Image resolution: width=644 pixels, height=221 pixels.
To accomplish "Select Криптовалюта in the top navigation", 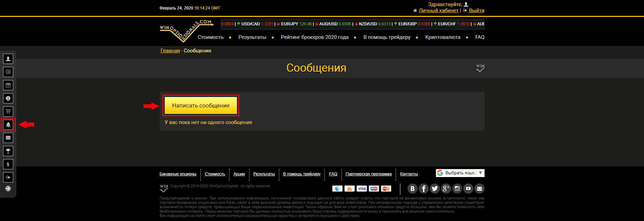I will (x=443, y=37).
